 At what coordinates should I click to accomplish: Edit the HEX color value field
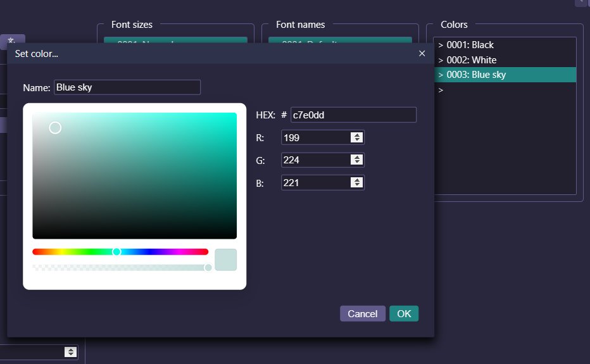tap(353, 115)
